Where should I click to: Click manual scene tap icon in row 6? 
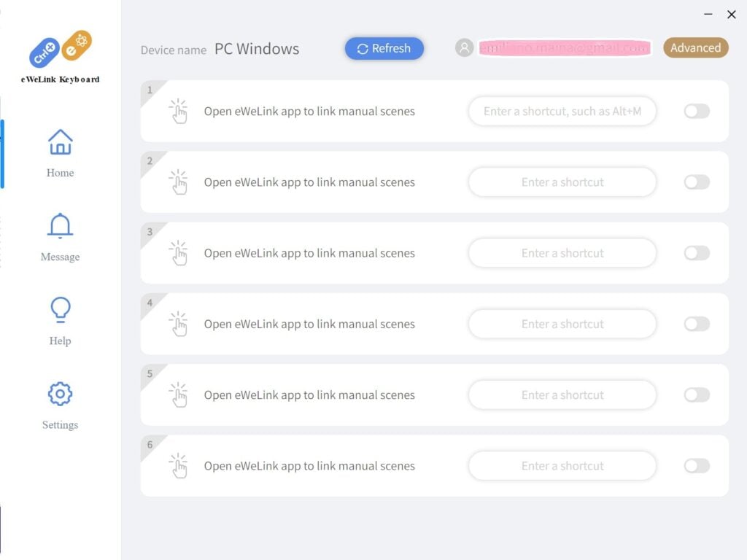[x=178, y=466]
